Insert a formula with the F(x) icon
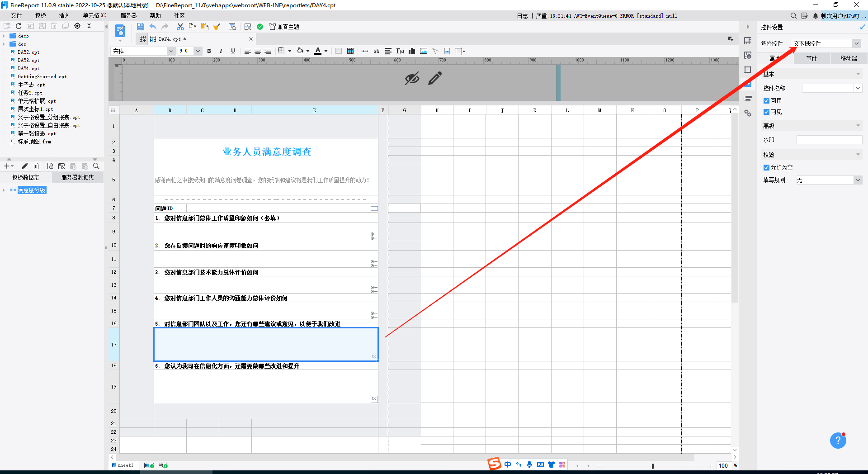This screenshot has height=474, width=868. [x=400, y=51]
